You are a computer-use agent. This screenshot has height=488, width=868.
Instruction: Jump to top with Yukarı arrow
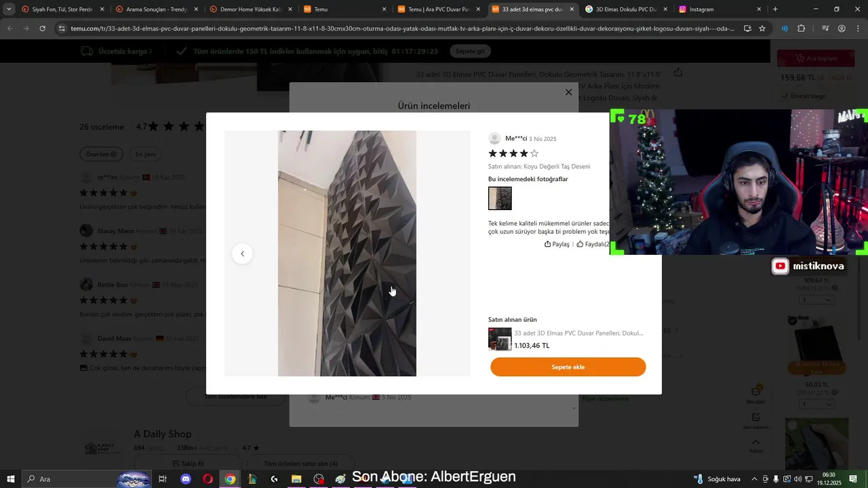755,445
